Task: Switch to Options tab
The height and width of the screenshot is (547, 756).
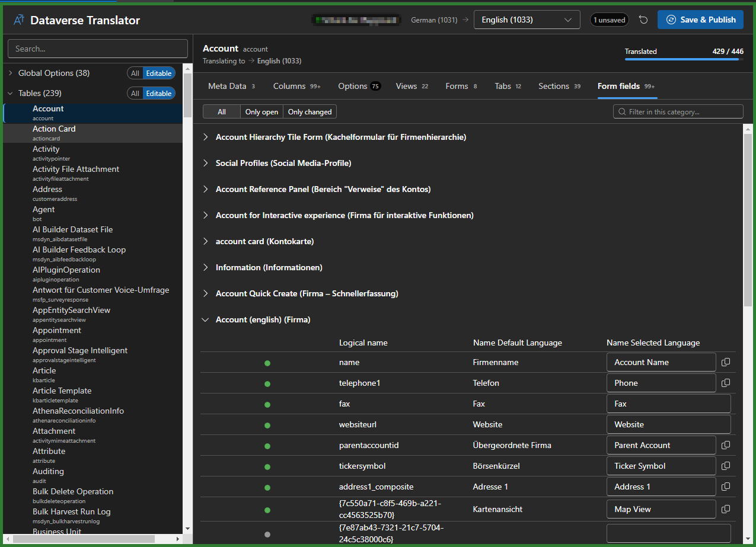Action: (359, 86)
